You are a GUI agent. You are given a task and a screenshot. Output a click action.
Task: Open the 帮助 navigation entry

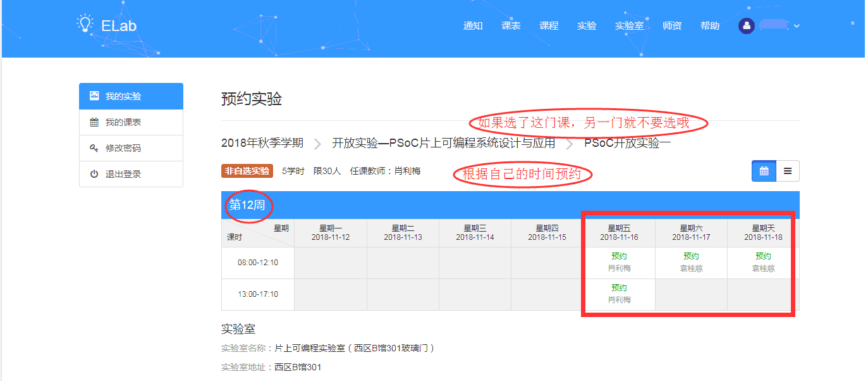pos(709,26)
